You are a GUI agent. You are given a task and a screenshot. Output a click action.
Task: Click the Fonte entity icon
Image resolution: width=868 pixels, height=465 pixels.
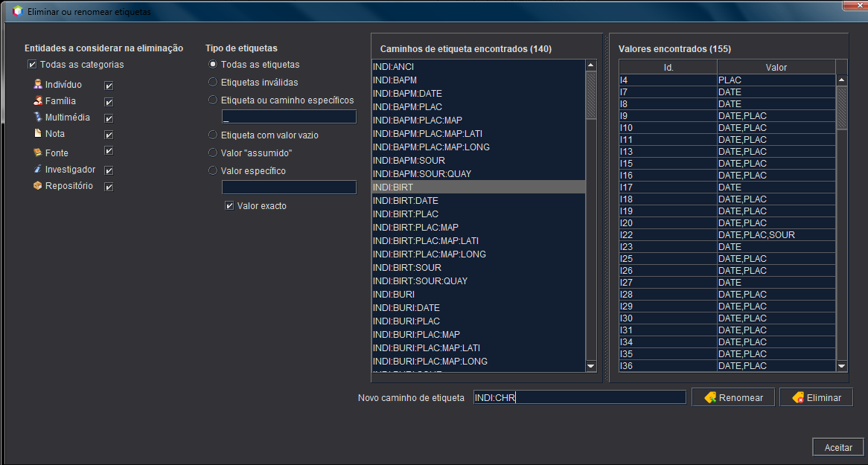click(38, 153)
